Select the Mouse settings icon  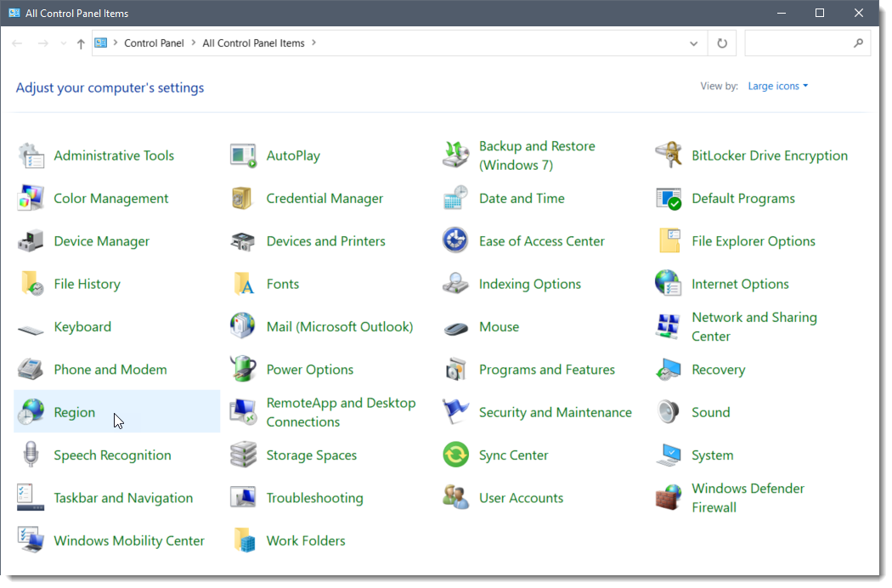click(500, 326)
